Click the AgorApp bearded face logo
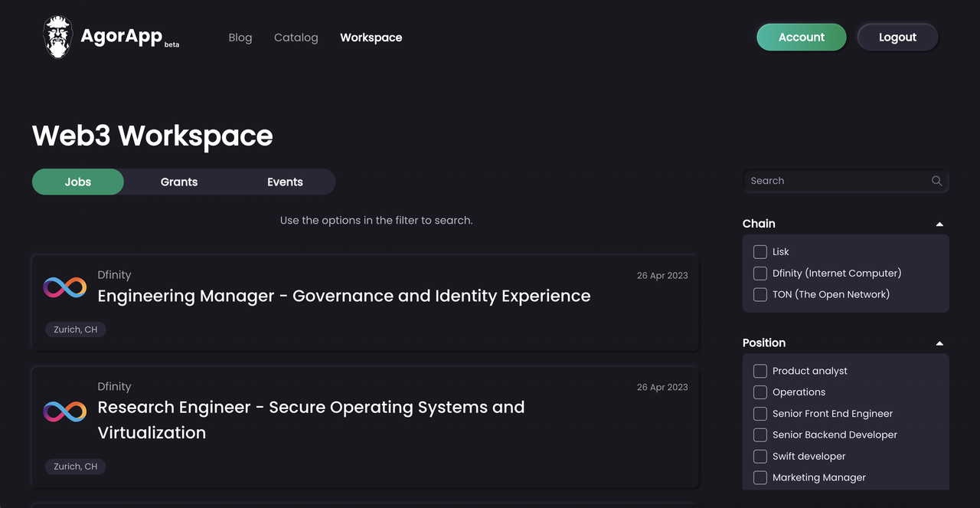 (57, 37)
